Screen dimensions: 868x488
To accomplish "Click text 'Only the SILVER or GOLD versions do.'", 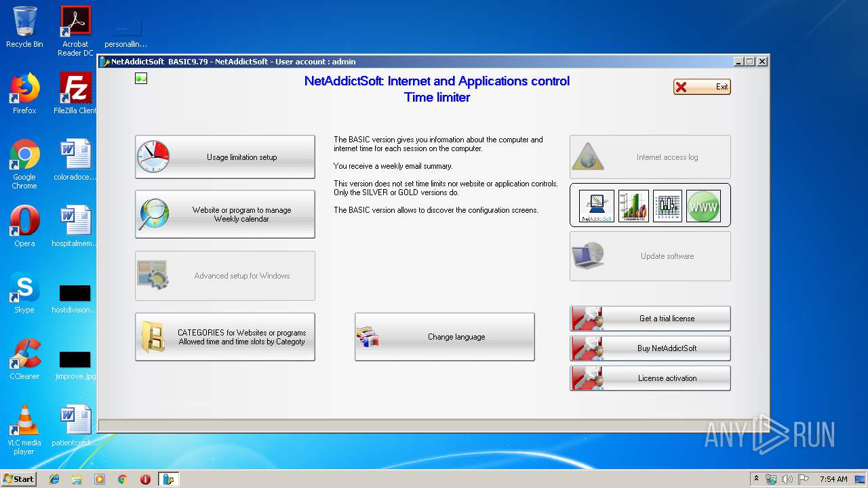I will pos(396,192).
